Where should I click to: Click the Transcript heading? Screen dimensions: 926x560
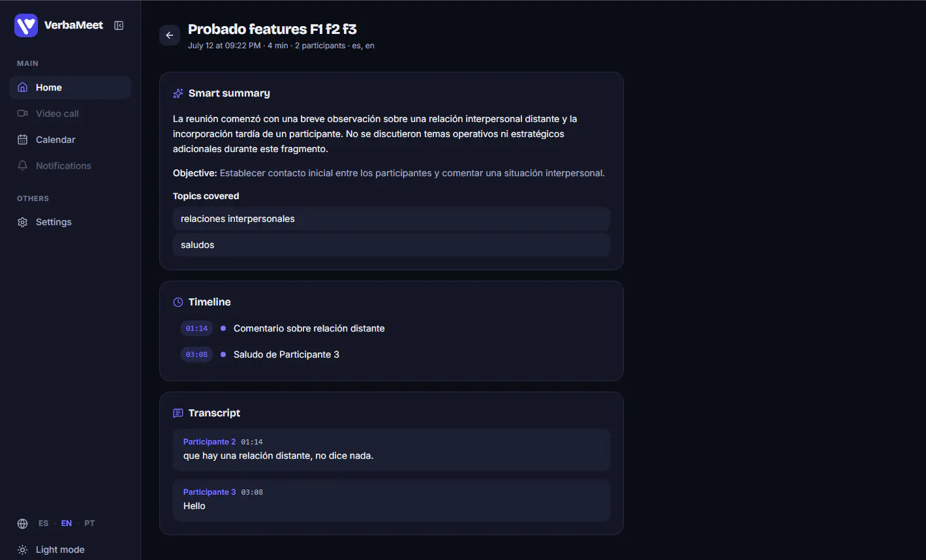click(x=214, y=413)
